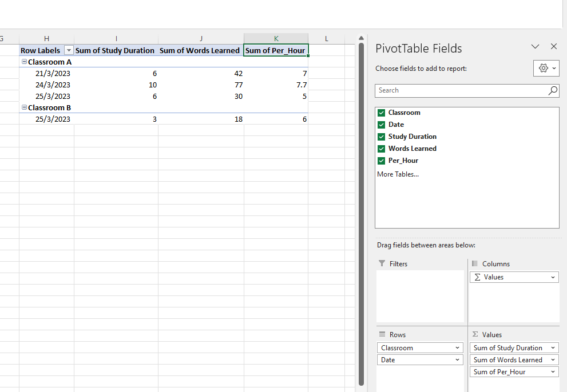
Task: Select the Study Duration cell showing 10
Action: [x=116, y=85]
